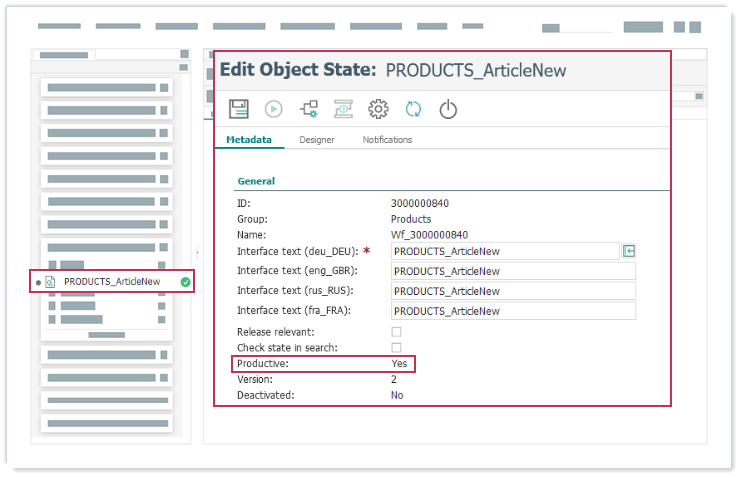Click the power deactivate icon
The image size is (741, 478).
pyautogui.click(x=448, y=109)
